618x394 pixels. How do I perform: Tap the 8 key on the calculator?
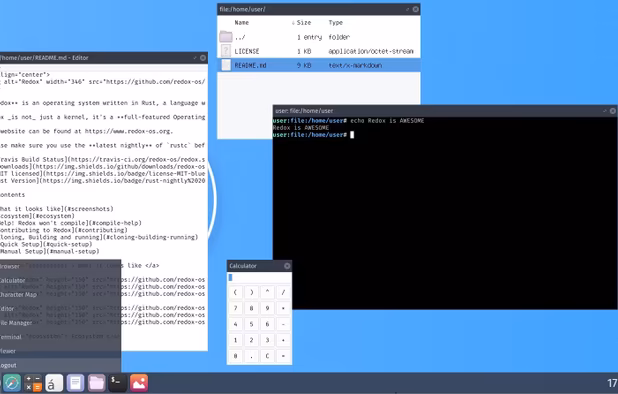(251, 308)
